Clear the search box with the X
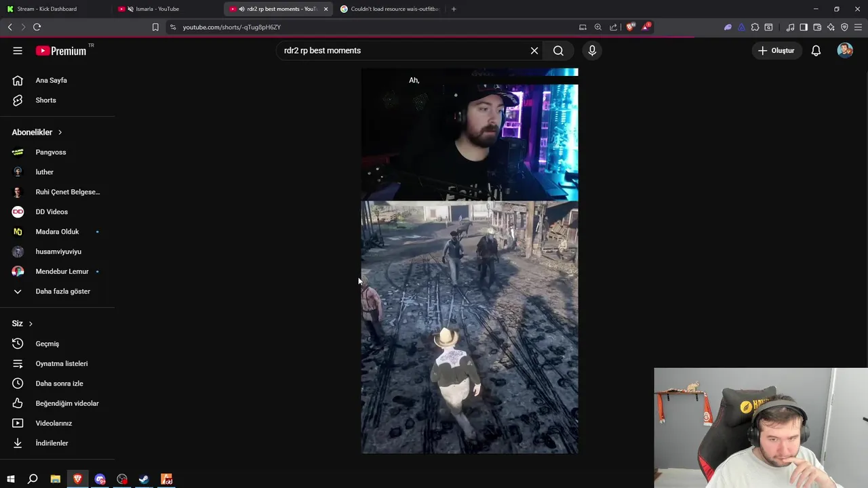868x488 pixels. [x=534, y=51]
